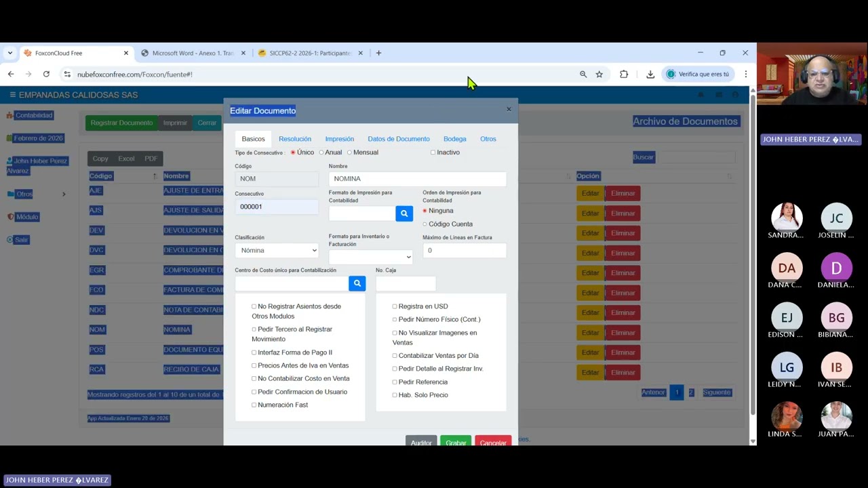868x488 pixels.
Task: Click browser back arrow
Action: (x=11, y=74)
